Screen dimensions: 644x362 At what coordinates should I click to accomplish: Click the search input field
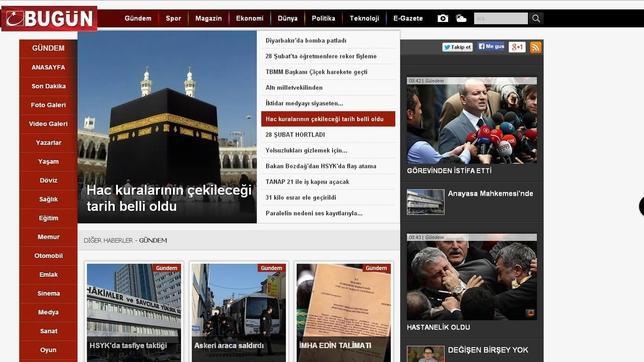point(501,18)
